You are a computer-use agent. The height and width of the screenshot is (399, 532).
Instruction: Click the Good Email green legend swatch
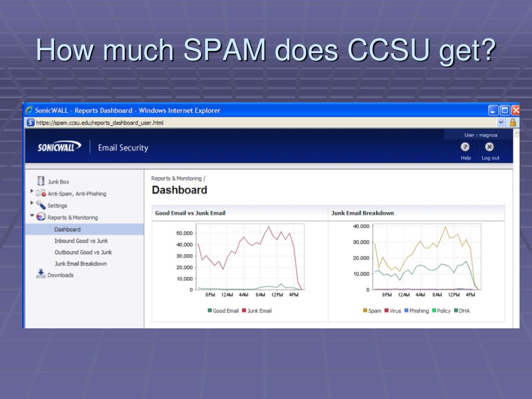point(210,311)
